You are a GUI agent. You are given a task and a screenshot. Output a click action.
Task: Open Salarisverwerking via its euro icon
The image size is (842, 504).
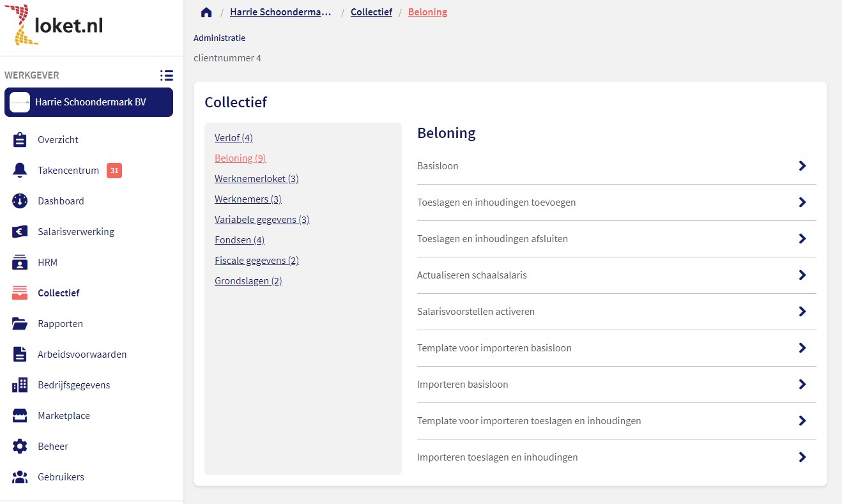tap(19, 231)
